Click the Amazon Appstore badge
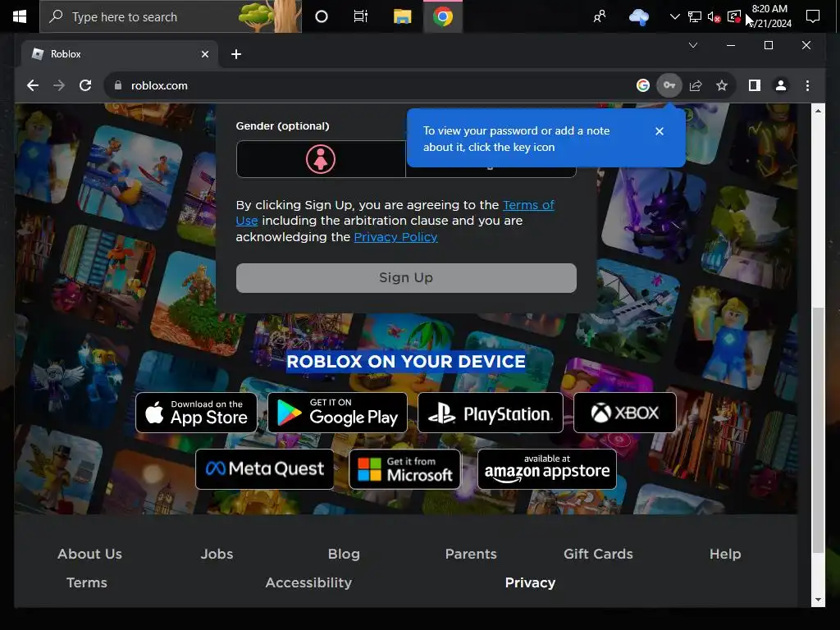This screenshot has width=840, height=630. point(547,469)
